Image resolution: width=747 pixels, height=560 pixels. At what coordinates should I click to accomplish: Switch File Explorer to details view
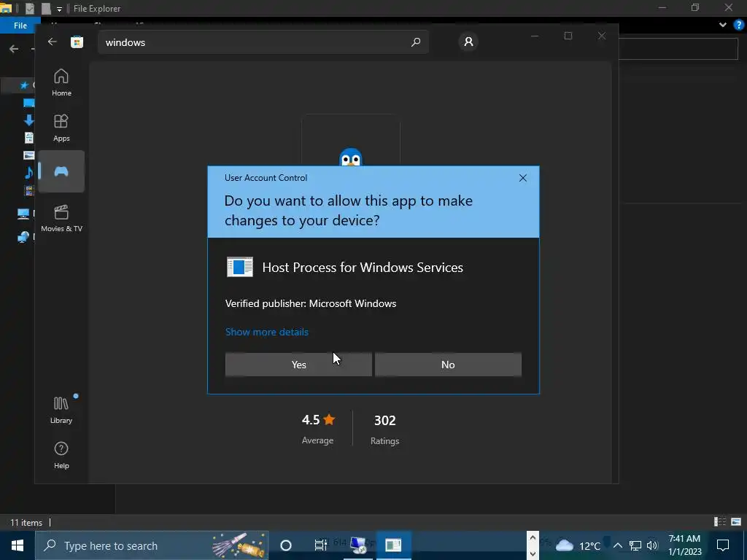click(x=720, y=522)
